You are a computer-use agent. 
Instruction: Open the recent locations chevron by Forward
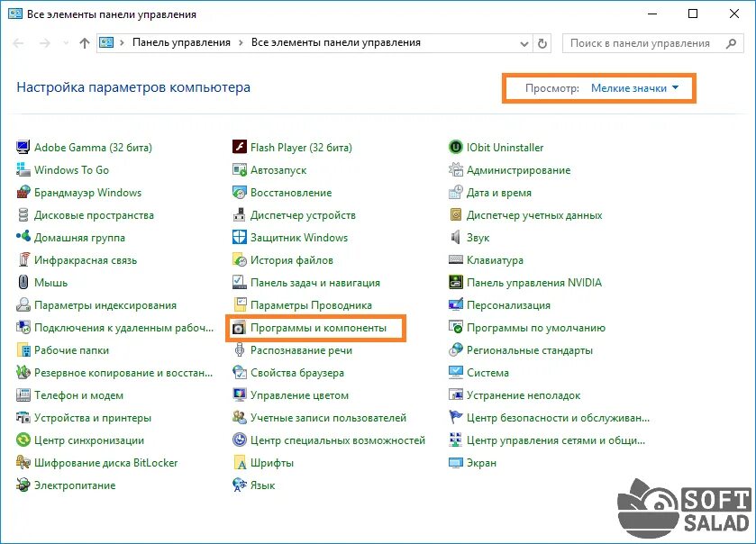66,43
